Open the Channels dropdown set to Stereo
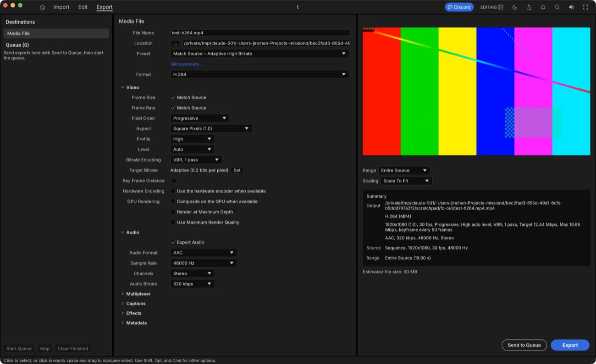 193,274
